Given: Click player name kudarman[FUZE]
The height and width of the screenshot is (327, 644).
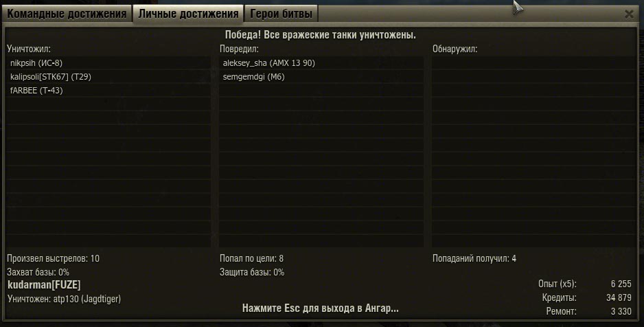Looking at the screenshot, I should [x=44, y=284].
